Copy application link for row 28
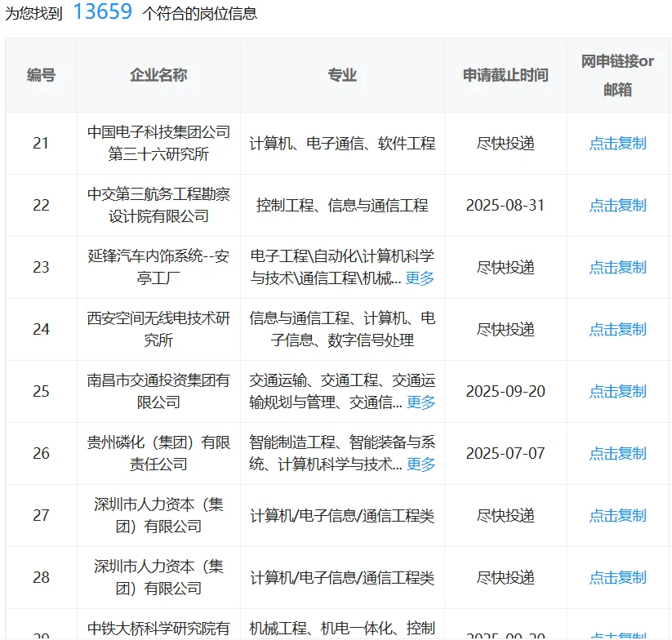The width and height of the screenshot is (672, 640). click(x=617, y=577)
